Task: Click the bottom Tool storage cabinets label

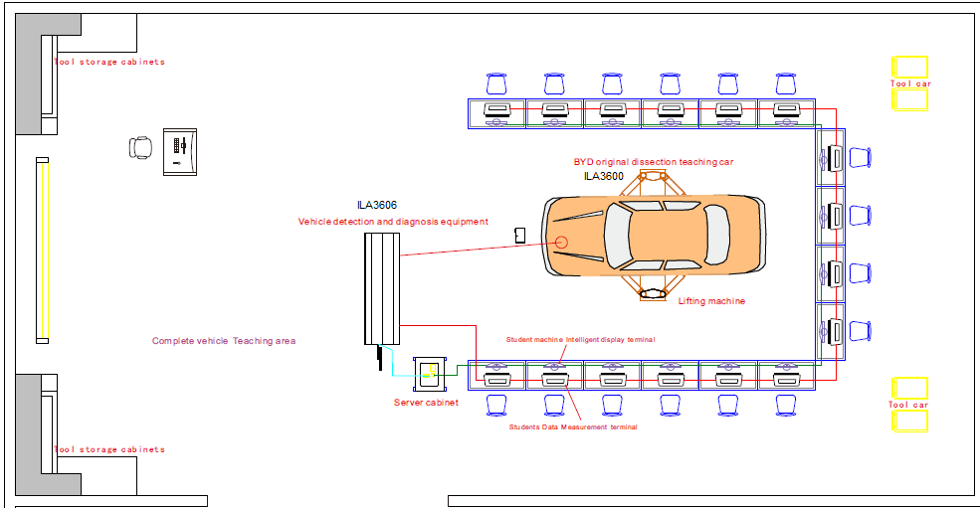Action: tap(109, 449)
